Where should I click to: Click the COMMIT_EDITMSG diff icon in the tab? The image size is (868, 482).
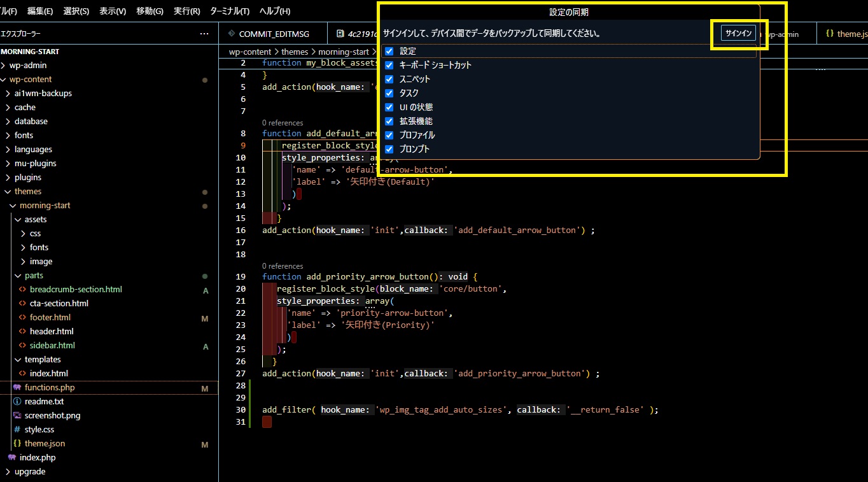click(232, 33)
